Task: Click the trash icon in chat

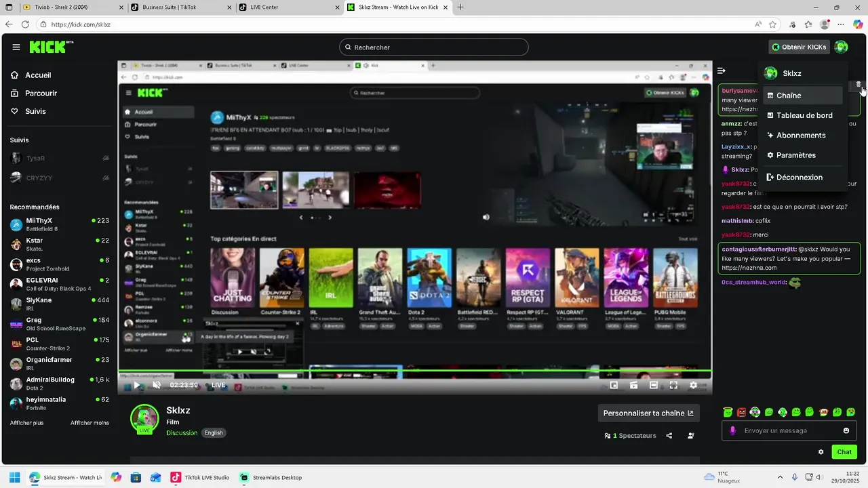Action: (x=859, y=85)
